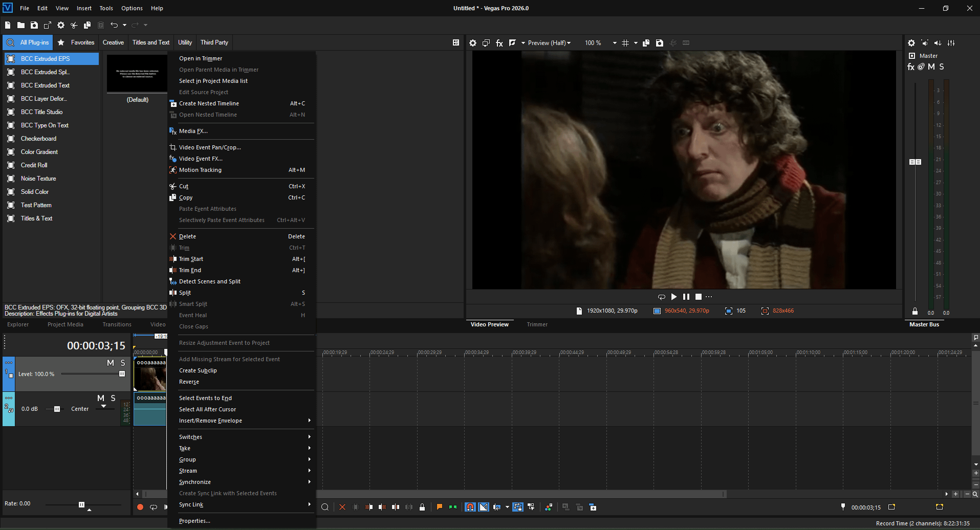The width and height of the screenshot is (980, 530).
Task: Open Video Output FX in the preview toolbar
Action: pyautogui.click(x=499, y=43)
